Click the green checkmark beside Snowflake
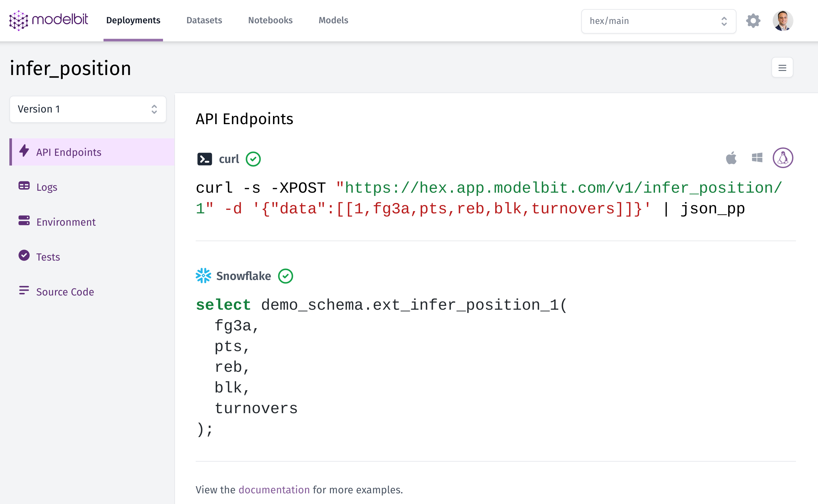 point(286,276)
